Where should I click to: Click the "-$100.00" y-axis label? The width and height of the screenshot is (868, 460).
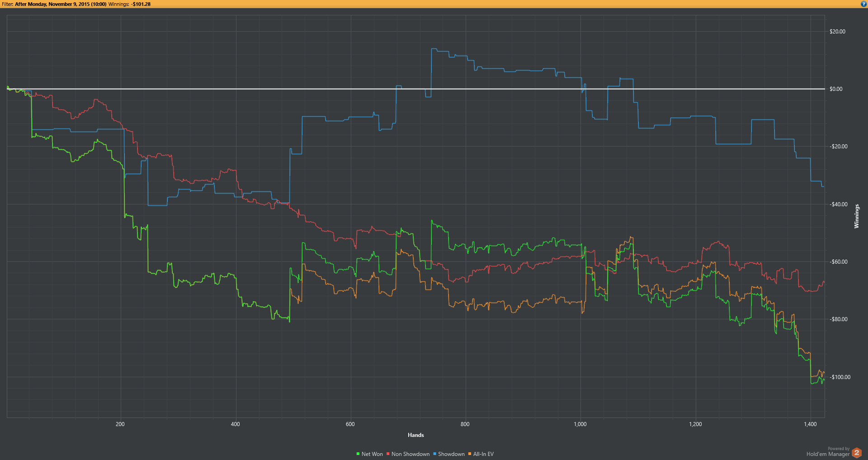point(840,377)
